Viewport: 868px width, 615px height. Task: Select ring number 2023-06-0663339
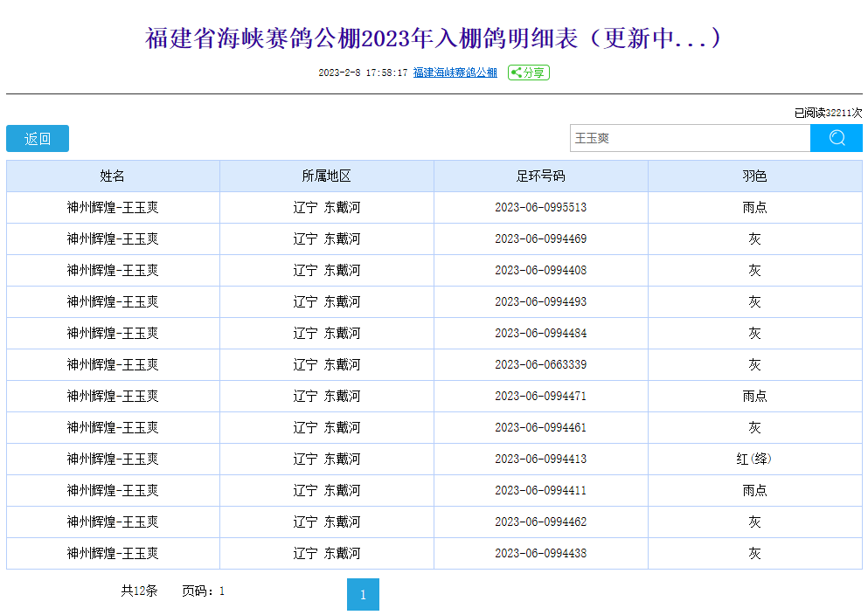point(540,365)
